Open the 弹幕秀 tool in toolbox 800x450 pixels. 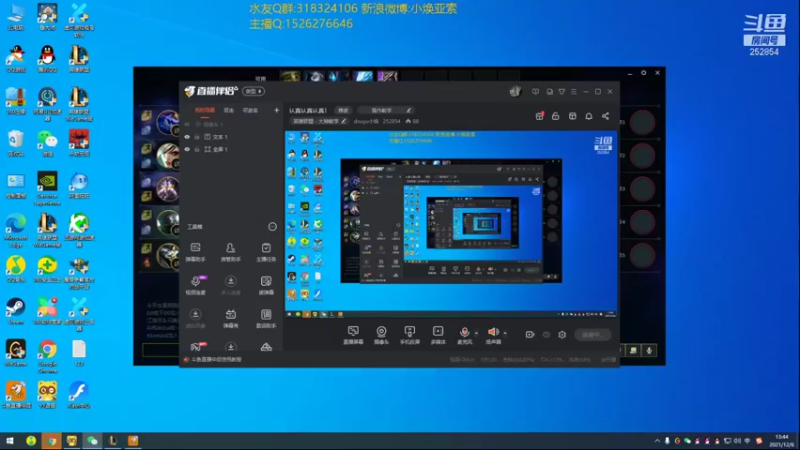[231, 318]
